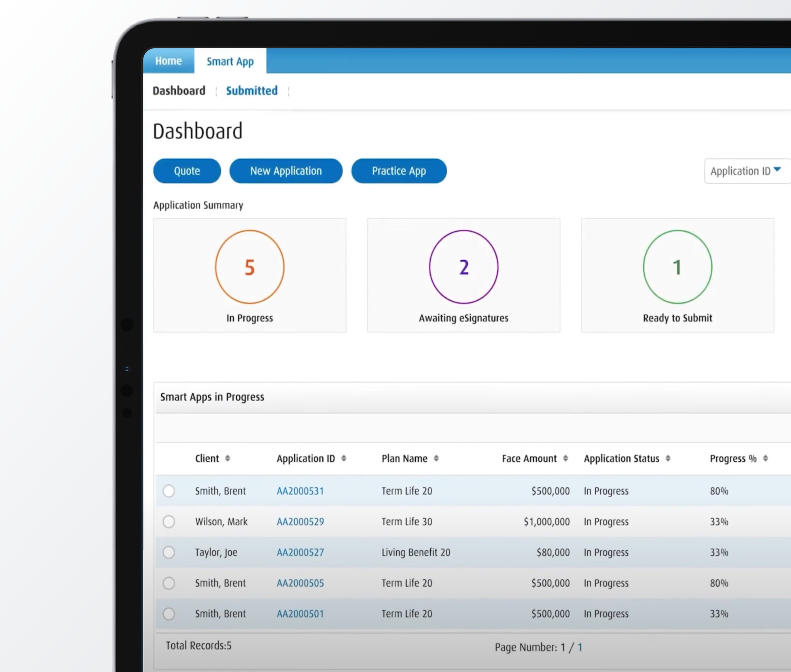
Task: Select radio for application AA2000531 row
Action: [x=169, y=491]
